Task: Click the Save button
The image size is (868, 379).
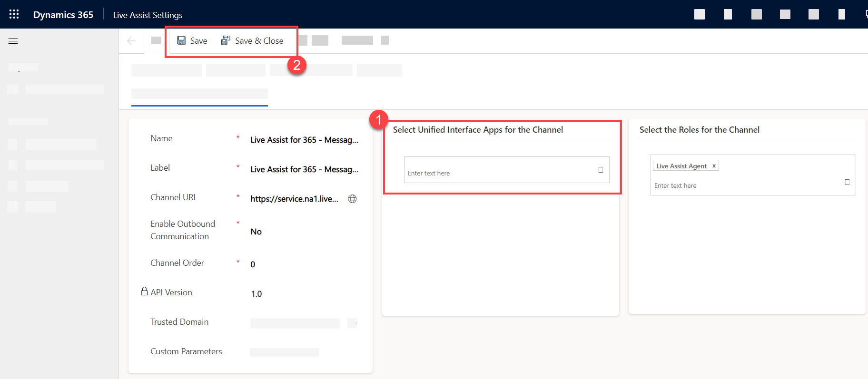Action: pyautogui.click(x=192, y=41)
